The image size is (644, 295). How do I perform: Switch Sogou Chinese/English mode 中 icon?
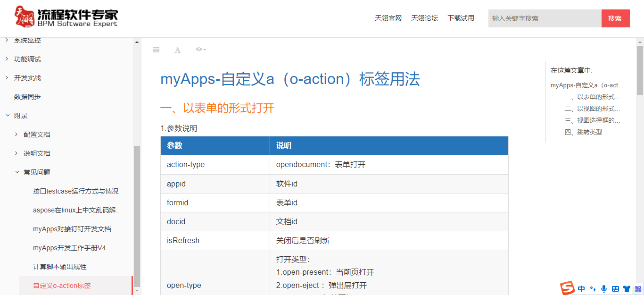tap(581, 289)
